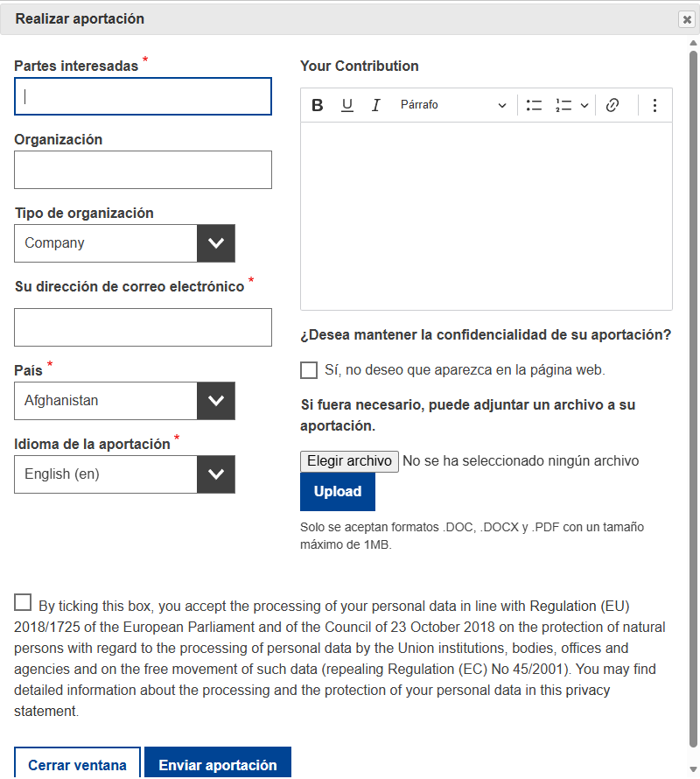700x779 pixels.
Task: Insert a bulleted list
Action: (x=534, y=105)
